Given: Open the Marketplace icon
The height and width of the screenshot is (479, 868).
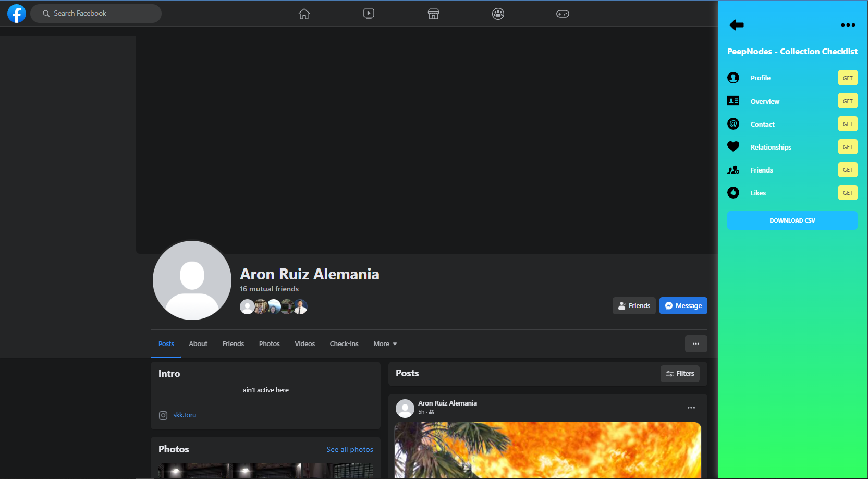Looking at the screenshot, I should [x=433, y=14].
